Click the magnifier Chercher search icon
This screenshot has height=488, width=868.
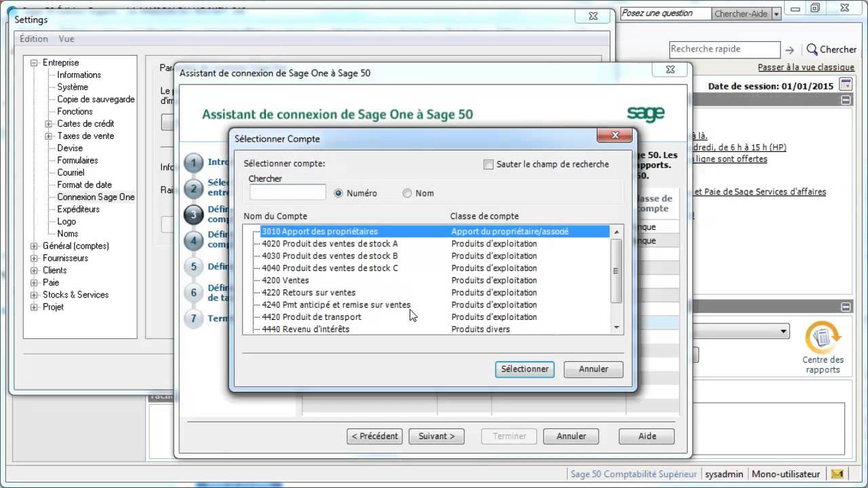coord(812,49)
